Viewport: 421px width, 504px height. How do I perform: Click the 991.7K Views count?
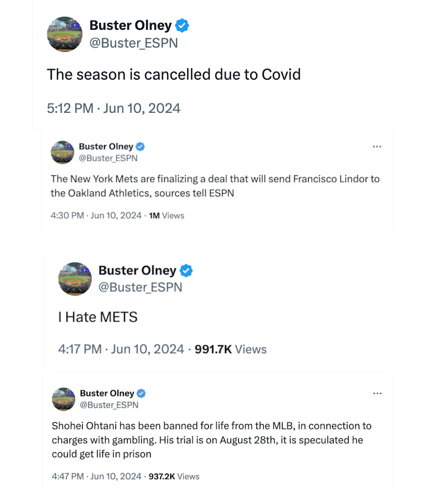(231, 350)
